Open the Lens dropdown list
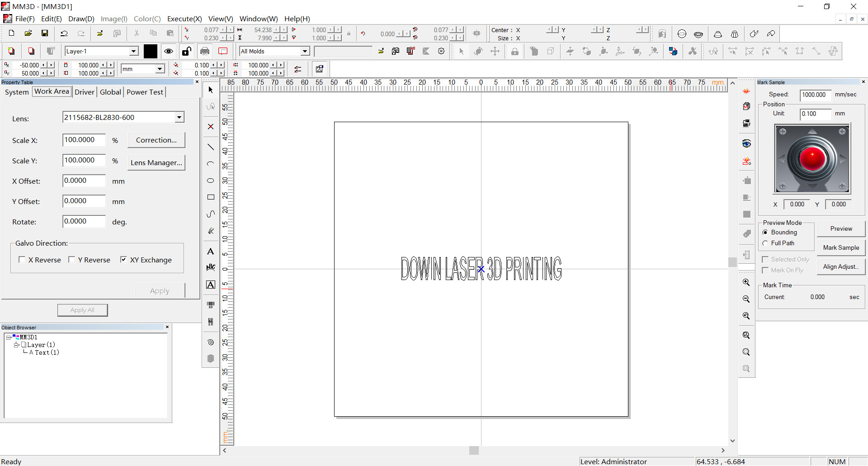The width and height of the screenshot is (868, 466). point(179,118)
